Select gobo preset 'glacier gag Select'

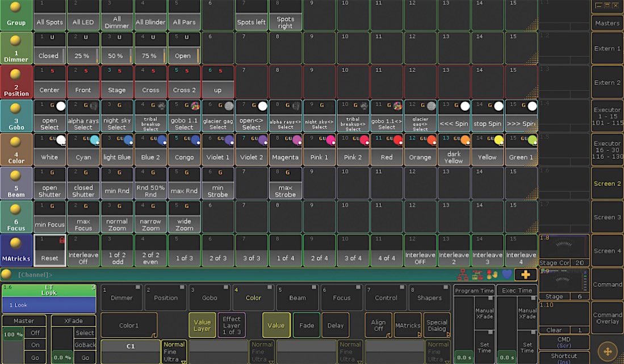point(217,116)
